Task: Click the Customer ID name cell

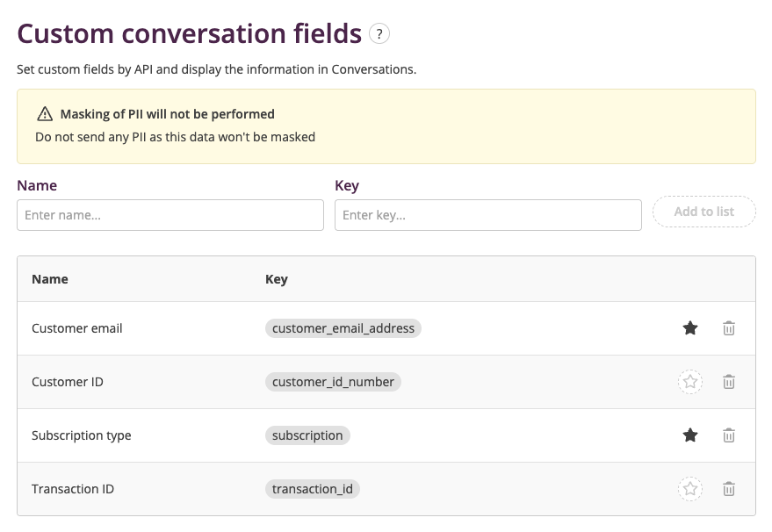Action: [x=68, y=382]
